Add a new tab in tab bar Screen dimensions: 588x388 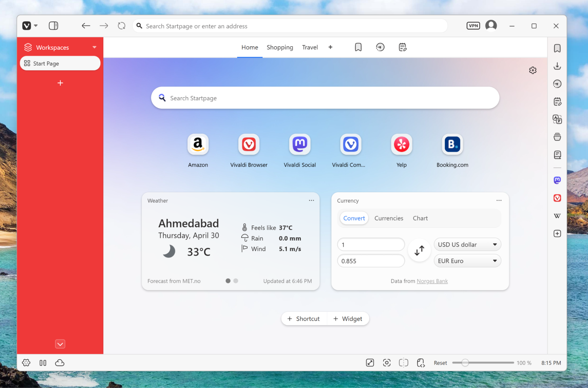coord(60,83)
